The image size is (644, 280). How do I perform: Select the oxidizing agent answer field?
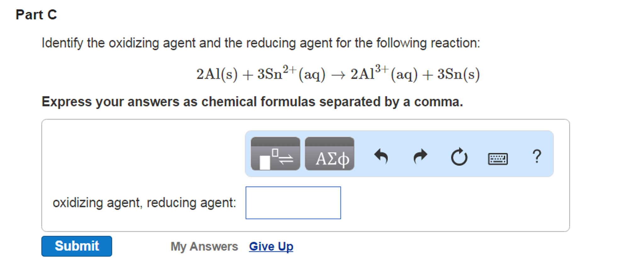tap(293, 202)
